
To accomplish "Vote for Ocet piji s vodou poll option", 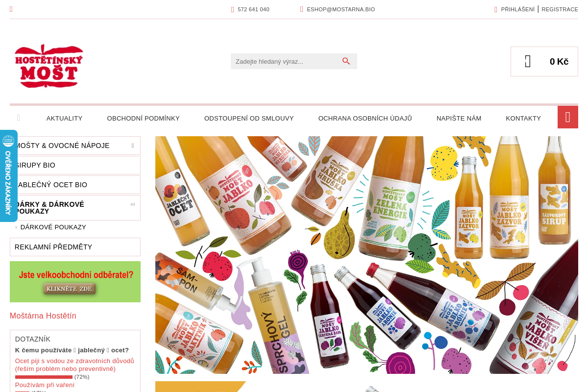I will [x=74, y=365].
